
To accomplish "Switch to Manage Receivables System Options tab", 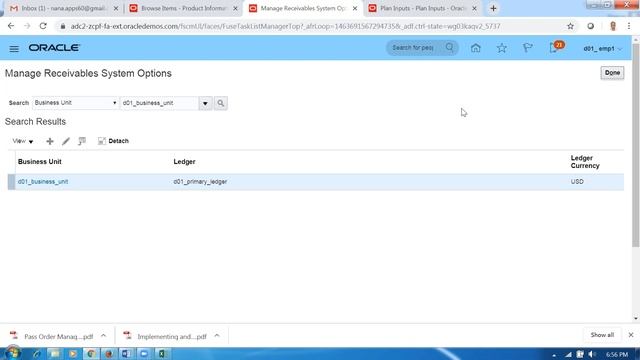I will pos(303,8).
